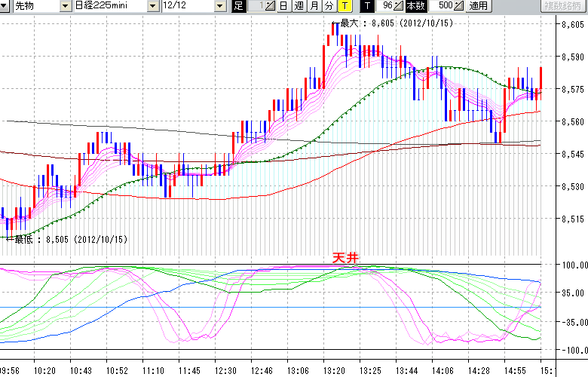Image resolution: width=588 pixels, height=377 pixels.
Task: Click spinner icon next to the 500 value
Action: coord(458,6)
